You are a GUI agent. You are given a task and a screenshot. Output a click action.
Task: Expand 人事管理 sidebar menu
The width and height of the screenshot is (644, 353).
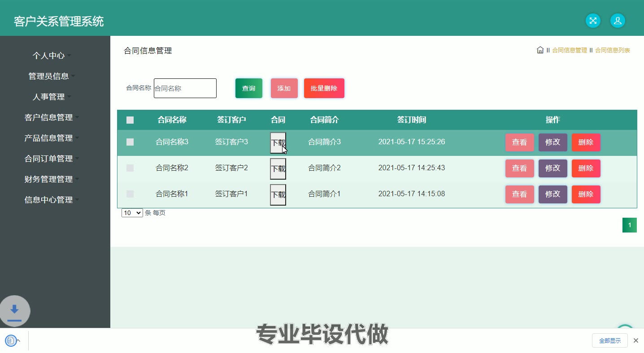click(x=52, y=97)
